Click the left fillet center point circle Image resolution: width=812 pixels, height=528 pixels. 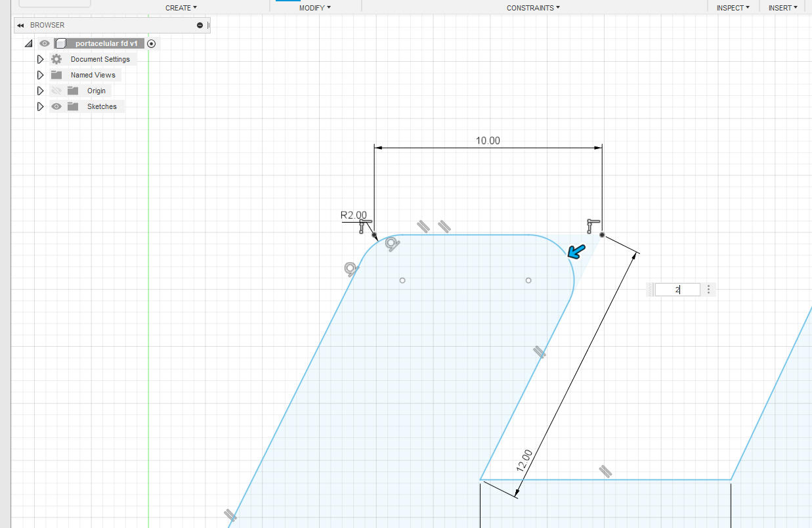point(402,280)
